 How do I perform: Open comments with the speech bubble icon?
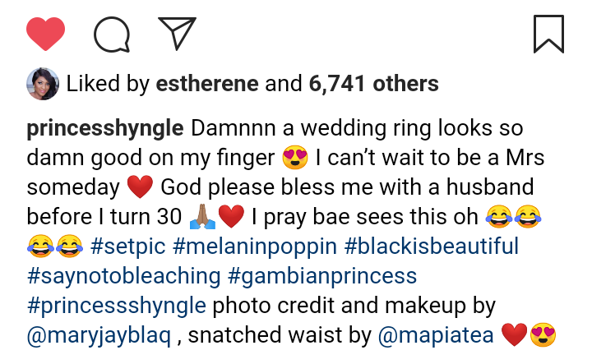pyautogui.click(x=111, y=35)
